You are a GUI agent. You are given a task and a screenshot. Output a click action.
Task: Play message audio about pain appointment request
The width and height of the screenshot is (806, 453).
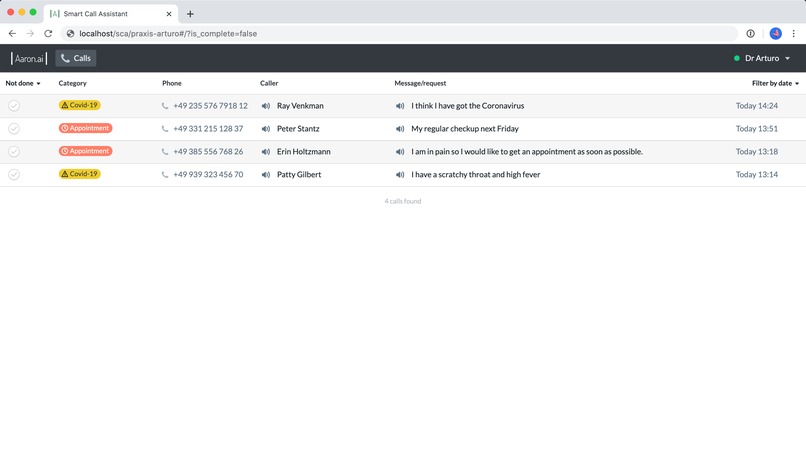400,152
